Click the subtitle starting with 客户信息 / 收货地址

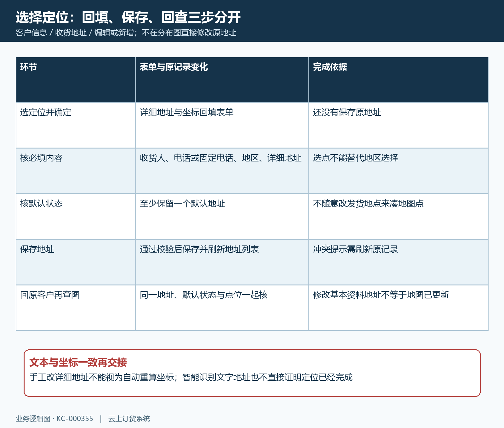pyautogui.click(x=126, y=33)
